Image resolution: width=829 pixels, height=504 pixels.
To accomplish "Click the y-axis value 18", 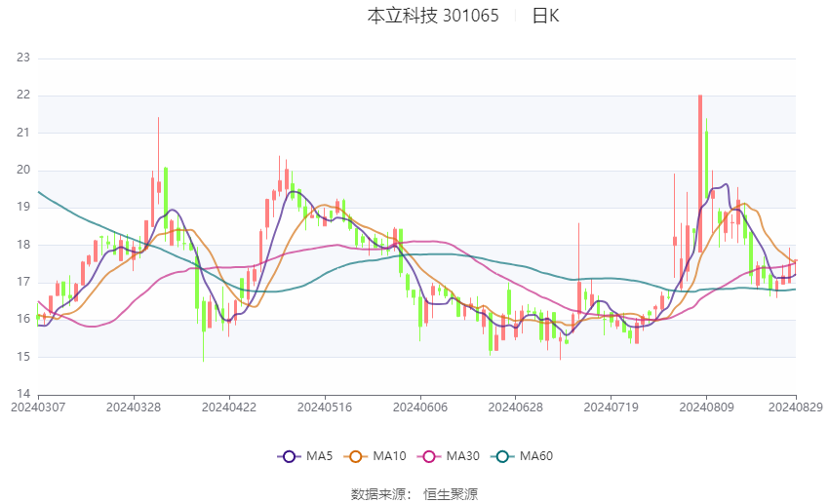I will coord(23,245).
